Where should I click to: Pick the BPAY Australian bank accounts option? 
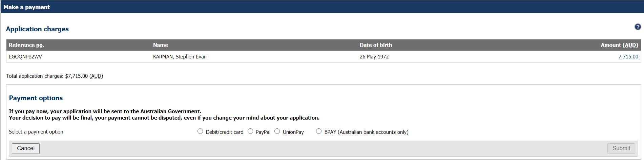coord(319,131)
